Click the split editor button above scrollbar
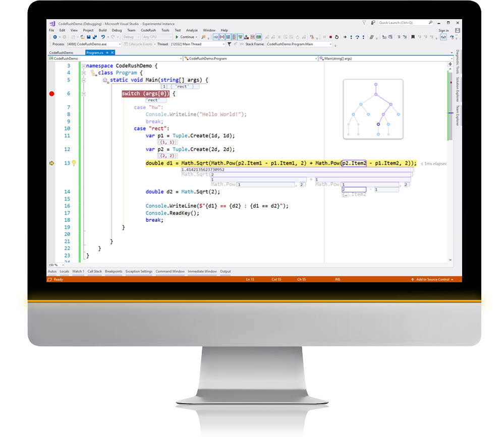The width and height of the screenshot is (504, 437). 451,64
